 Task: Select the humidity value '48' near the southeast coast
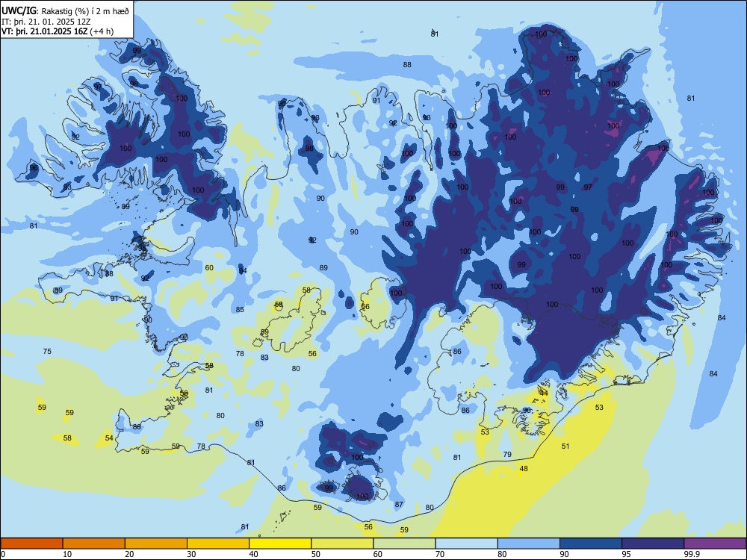pos(524,469)
